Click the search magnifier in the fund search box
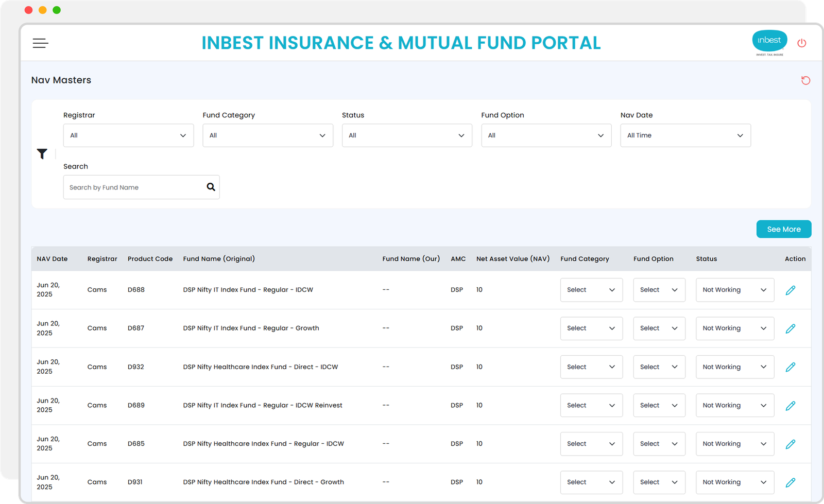 pyautogui.click(x=211, y=187)
